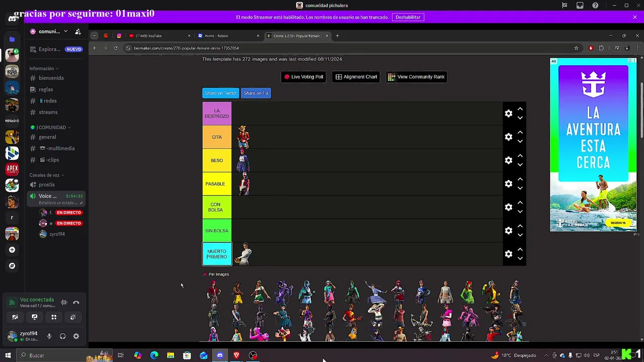The image size is (644, 362).
Task: Open the multimedia channel
Action: pos(56,148)
